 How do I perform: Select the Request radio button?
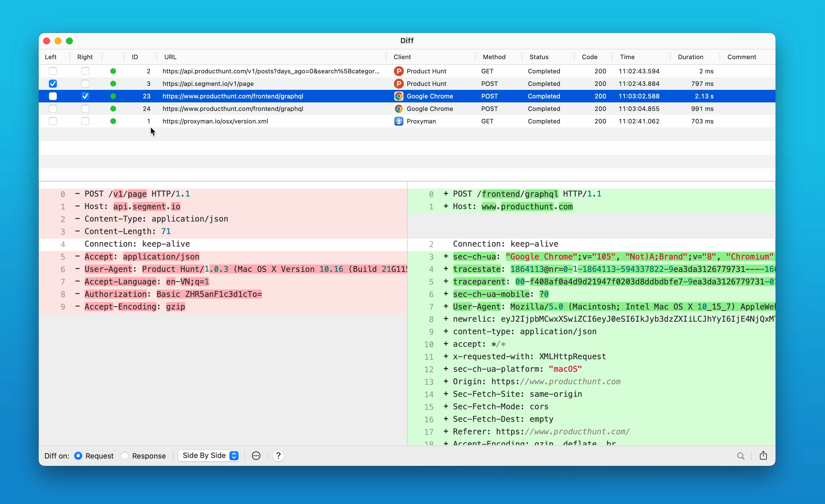click(x=78, y=456)
